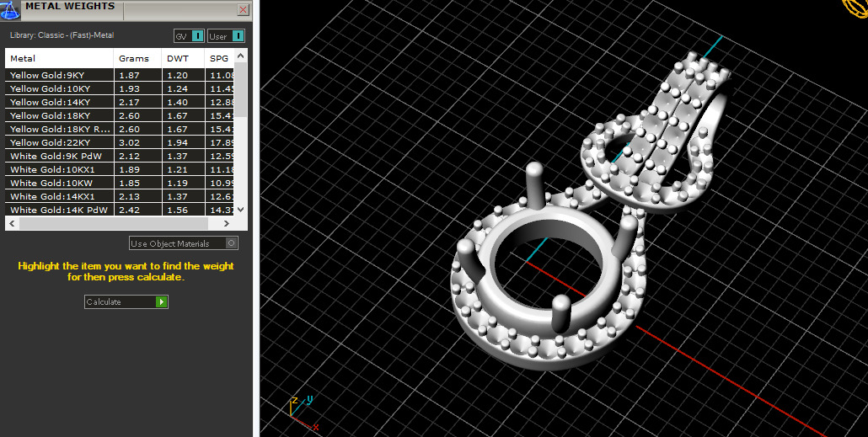Click the 1.56 DWT value
Viewport: 868px width, 437px height.
pyautogui.click(x=177, y=210)
